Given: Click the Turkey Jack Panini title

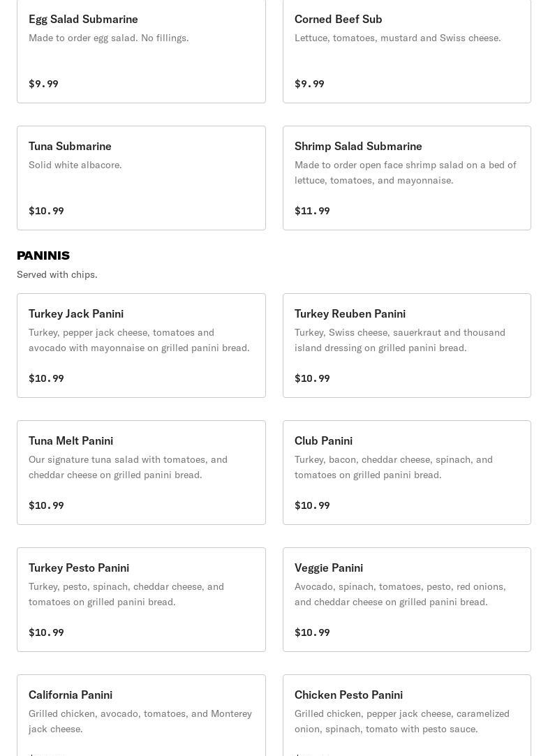Looking at the screenshot, I should [76, 314].
